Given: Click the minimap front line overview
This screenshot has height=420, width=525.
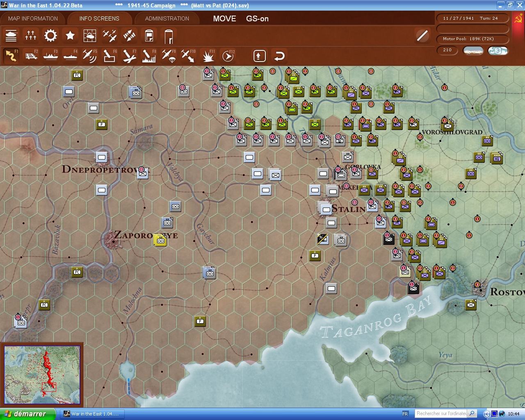Looking at the screenshot, I should (x=42, y=375).
